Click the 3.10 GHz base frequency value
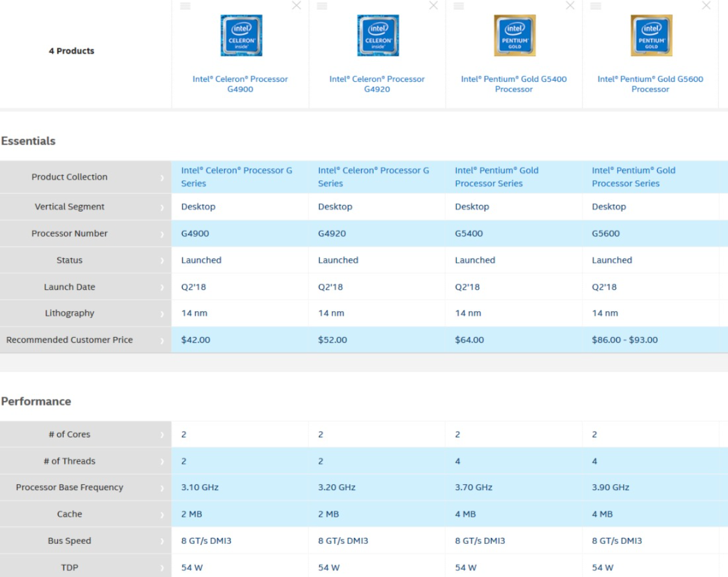The width and height of the screenshot is (728, 577). pyautogui.click(x=200, y=487)
